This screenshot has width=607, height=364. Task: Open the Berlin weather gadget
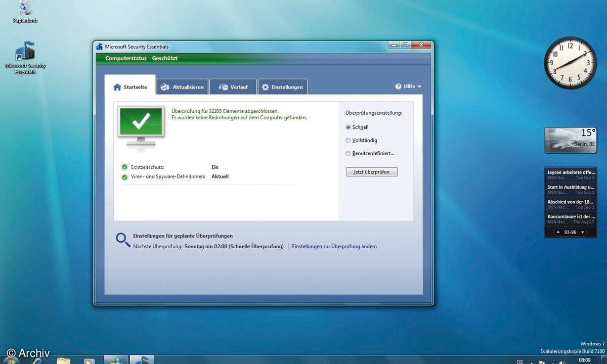571,140
